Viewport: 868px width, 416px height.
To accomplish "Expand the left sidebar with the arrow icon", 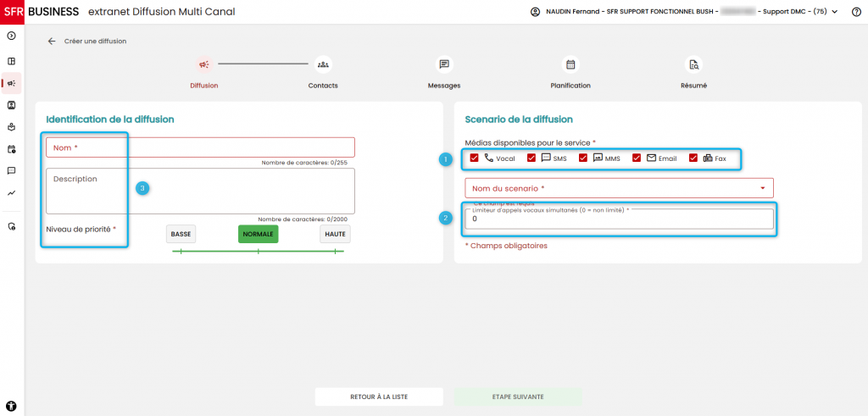I will [11, 36].
